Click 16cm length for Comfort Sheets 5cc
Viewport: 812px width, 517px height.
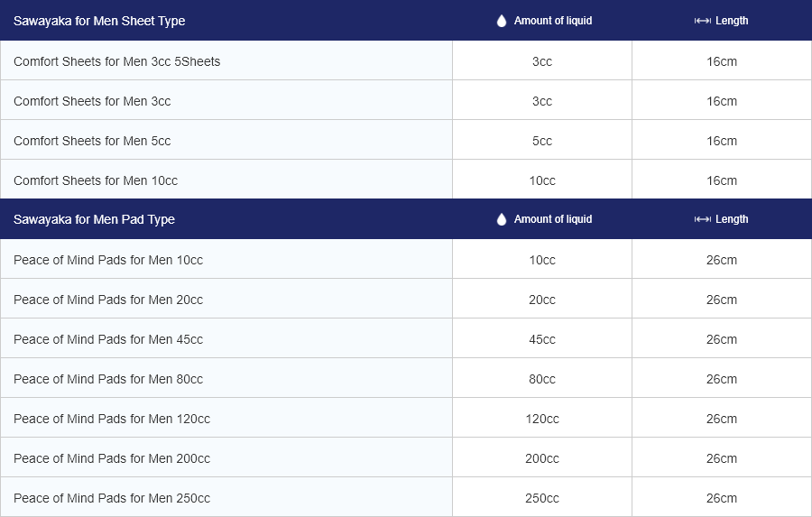(722, 141)
